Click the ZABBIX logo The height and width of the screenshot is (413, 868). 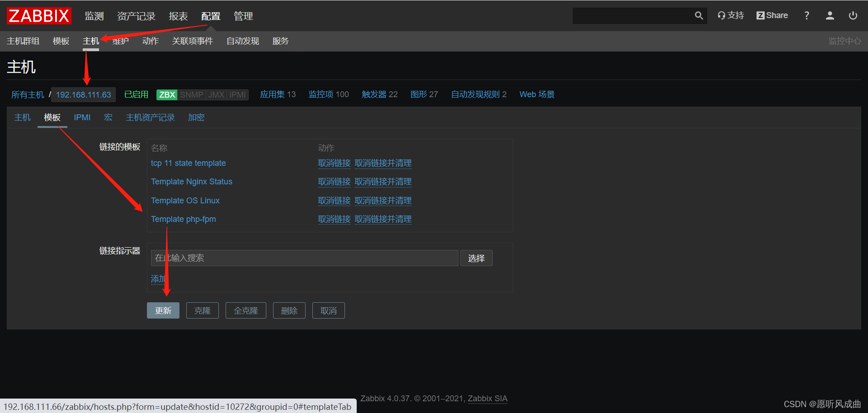pos(39,16)
